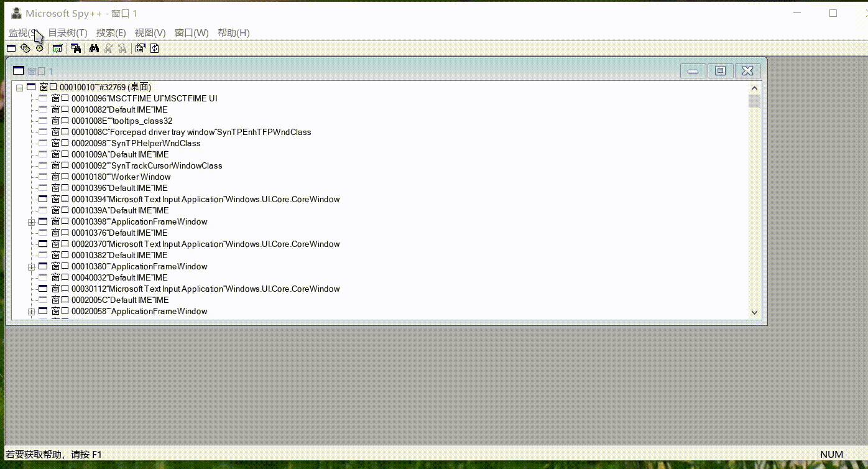Select window 00040032 Default IME row

pos(109,277)
